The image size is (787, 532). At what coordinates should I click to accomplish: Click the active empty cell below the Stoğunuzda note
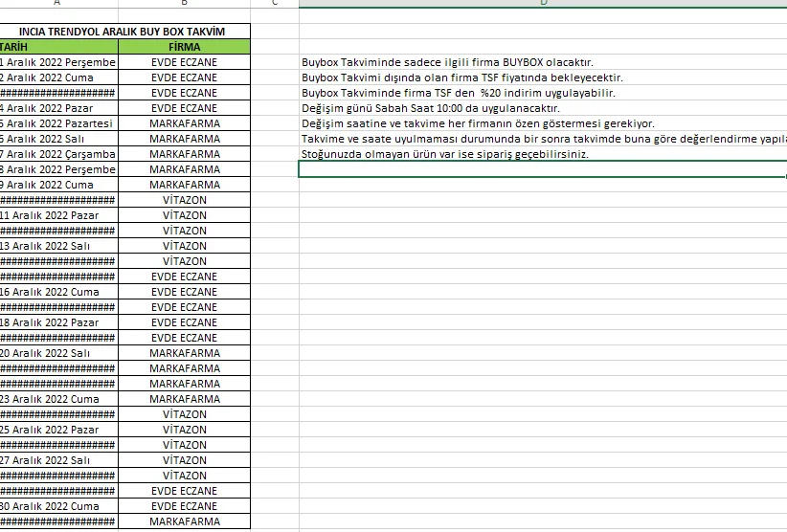click(543, 169)
